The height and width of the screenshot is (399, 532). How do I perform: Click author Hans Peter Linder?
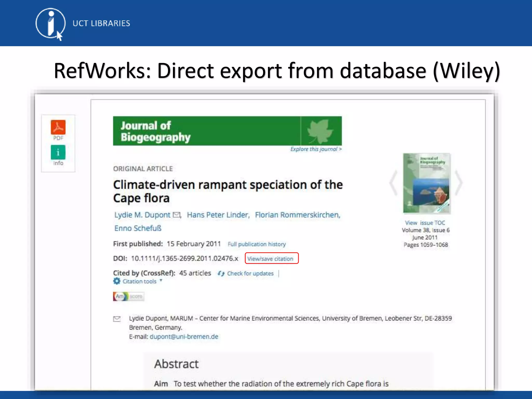218,215
